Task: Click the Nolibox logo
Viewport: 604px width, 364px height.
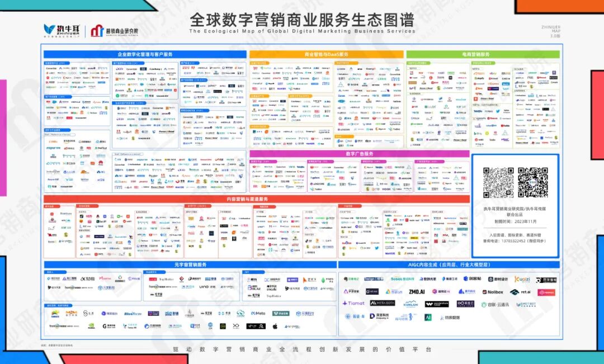Action: pyautogui.click(x=494, y=292)
